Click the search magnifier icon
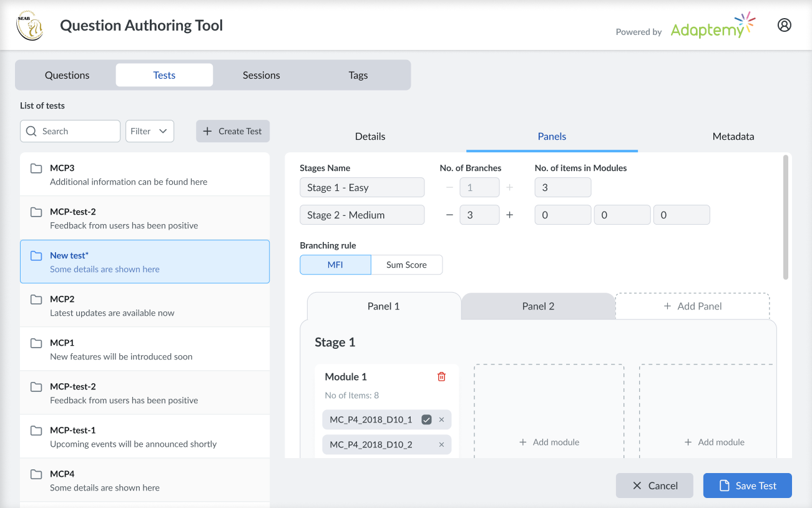Screen dimensions: 812x508 32,131
